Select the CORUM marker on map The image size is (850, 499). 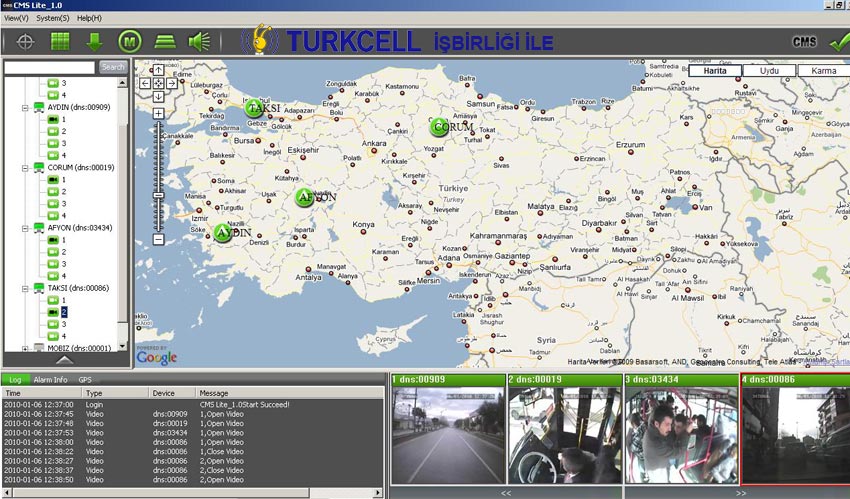pos(439,127)
